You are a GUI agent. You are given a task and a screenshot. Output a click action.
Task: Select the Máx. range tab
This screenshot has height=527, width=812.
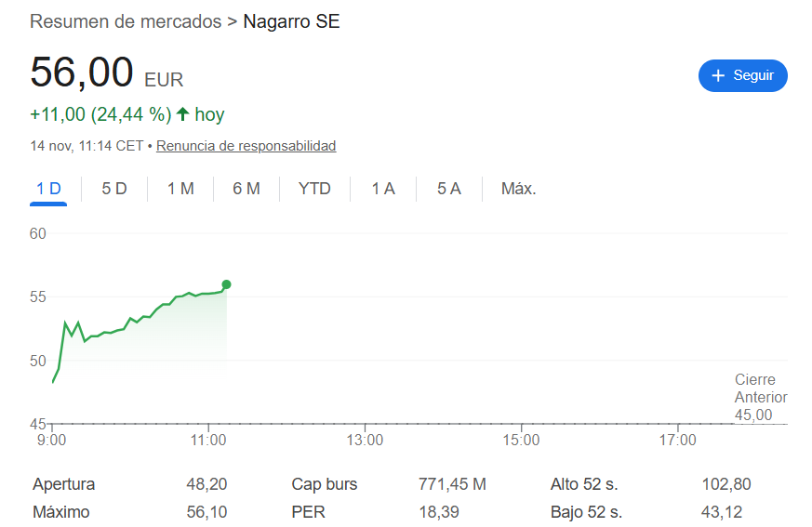coord(519,189)
